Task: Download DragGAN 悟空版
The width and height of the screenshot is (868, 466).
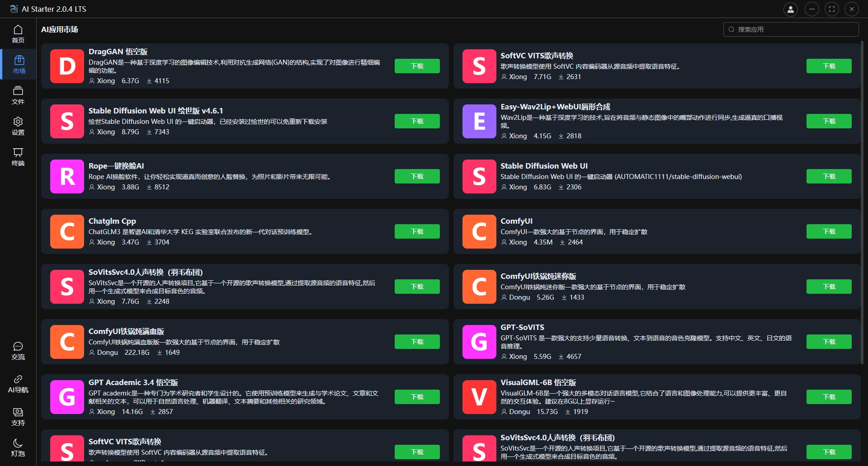Action: click(x=417, y=66)
